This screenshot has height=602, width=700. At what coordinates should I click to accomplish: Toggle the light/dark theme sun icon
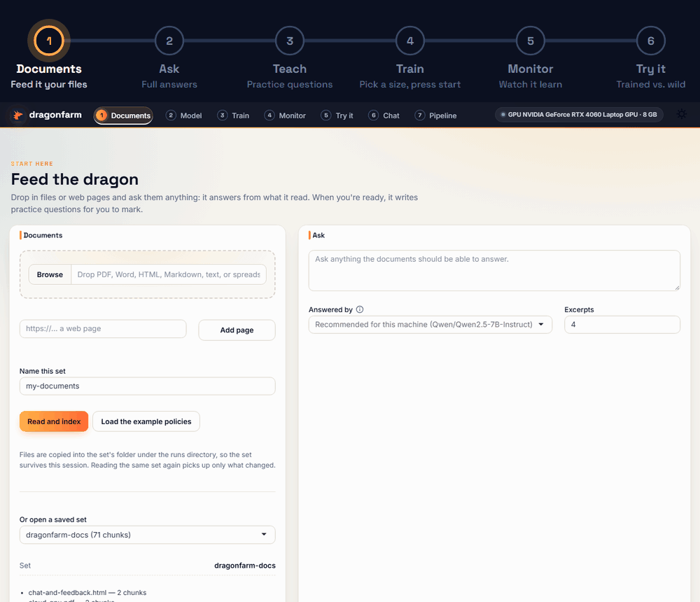681,114
